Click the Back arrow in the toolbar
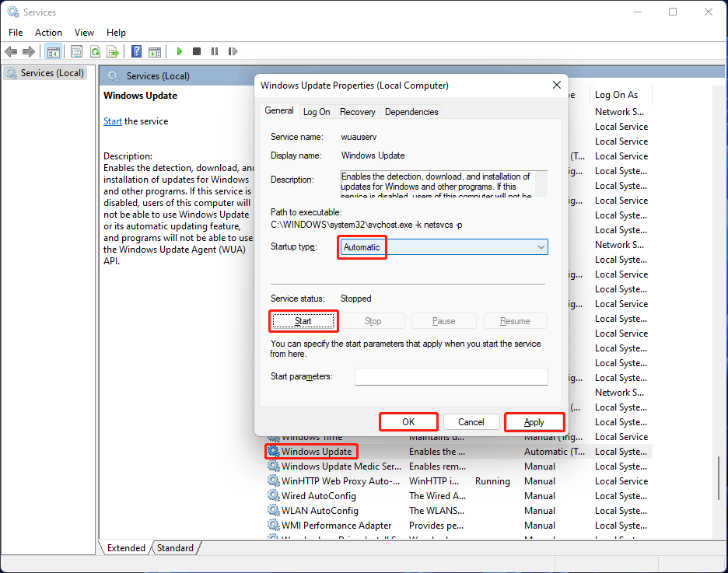The image size is (728, 573). pos(11,52)
